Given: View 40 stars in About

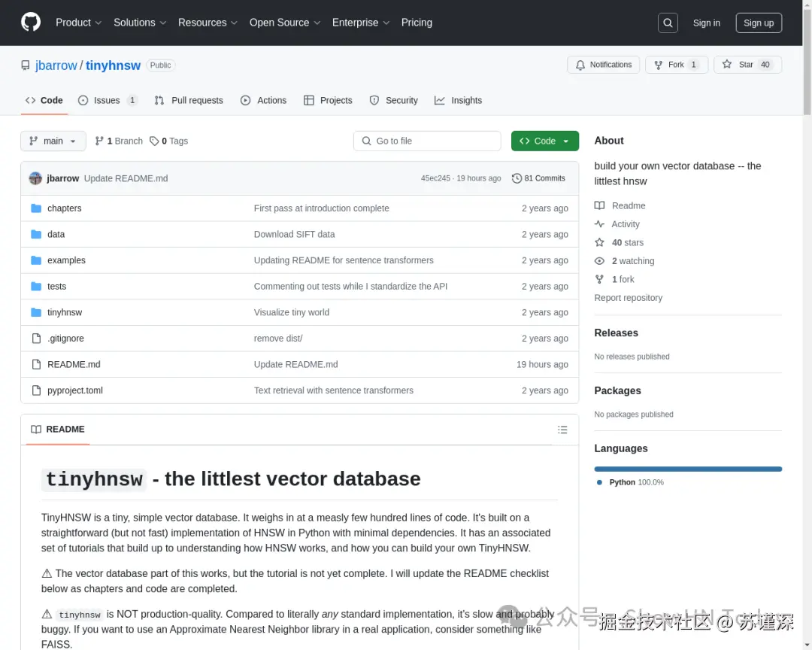Looking at the screenshot, I should [619, 242].
